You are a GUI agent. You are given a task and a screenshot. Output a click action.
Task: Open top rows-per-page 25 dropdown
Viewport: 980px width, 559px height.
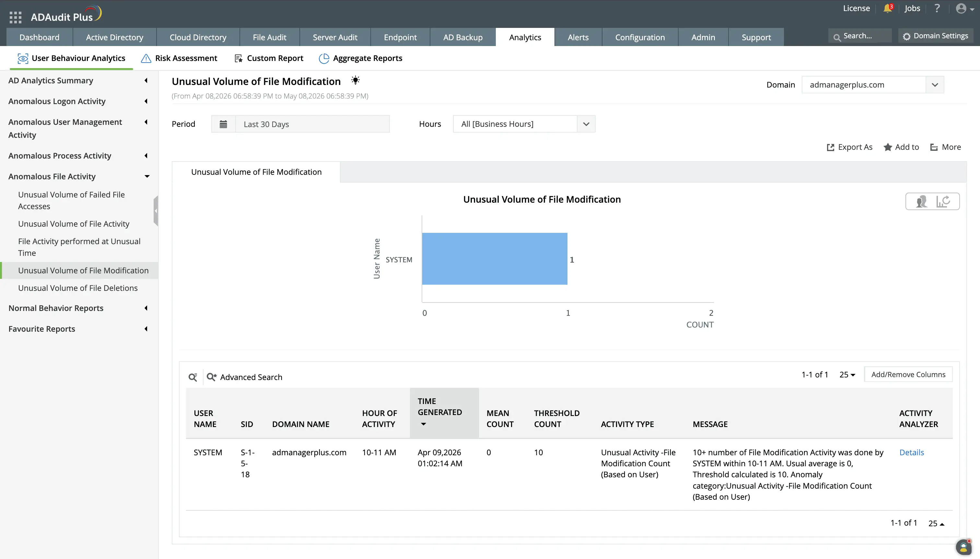(x=847, y=375)
